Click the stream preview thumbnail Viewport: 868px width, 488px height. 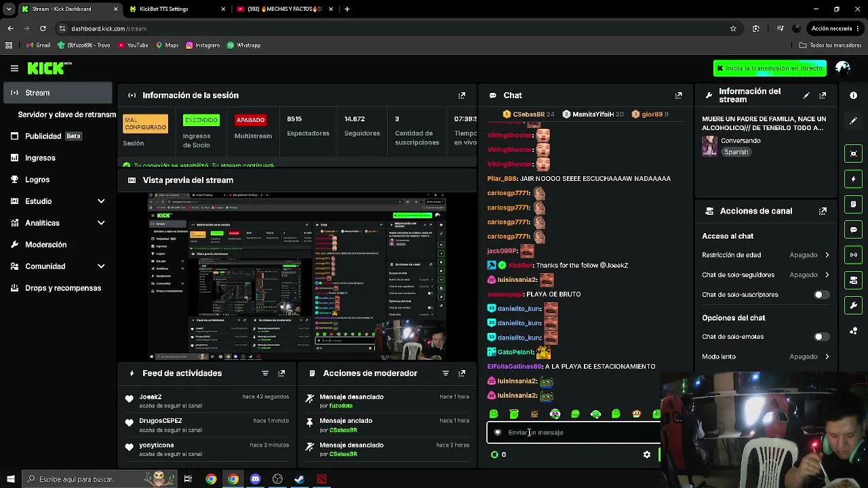(297, 277)
